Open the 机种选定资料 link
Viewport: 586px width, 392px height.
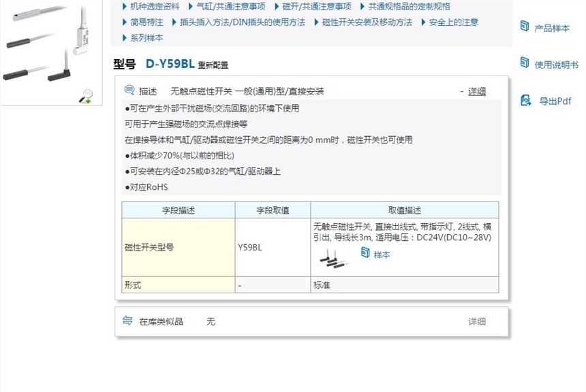pos(155,6)
